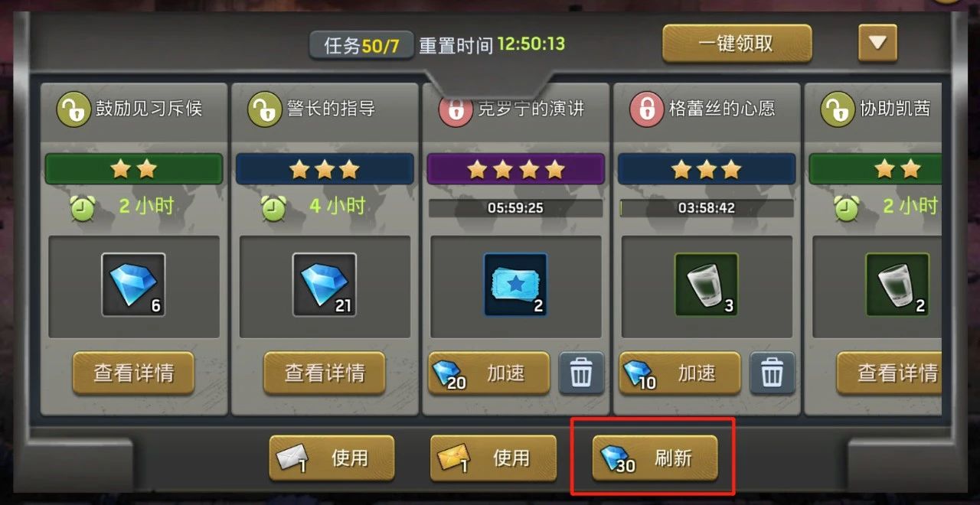Delete the 克罗宁的演讲 mission with trash icon
Image resolution: width=980 pixels, height=505 pixels.
581,373
